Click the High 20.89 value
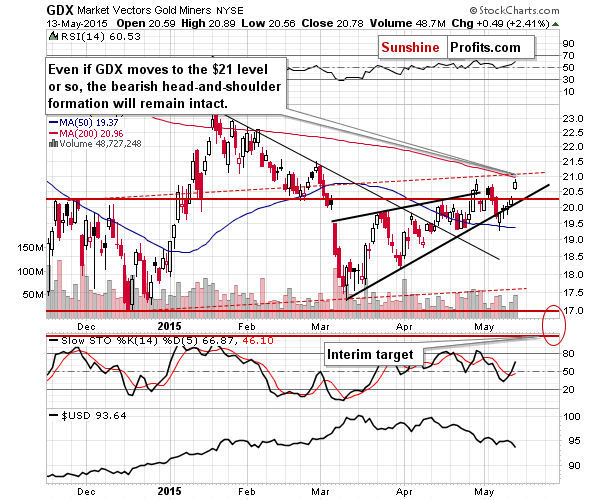The image size is (600, 500). click(x=208, y=23)
